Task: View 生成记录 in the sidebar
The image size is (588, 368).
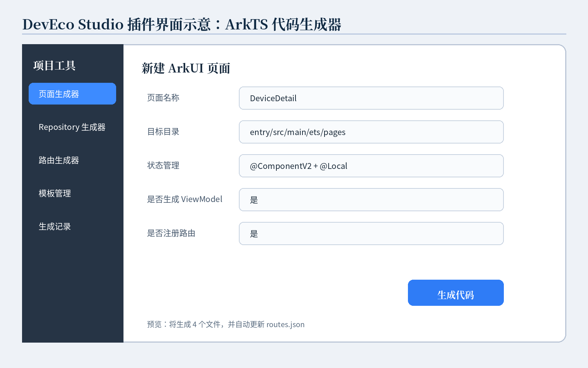Action: click(x=72, y=226)
